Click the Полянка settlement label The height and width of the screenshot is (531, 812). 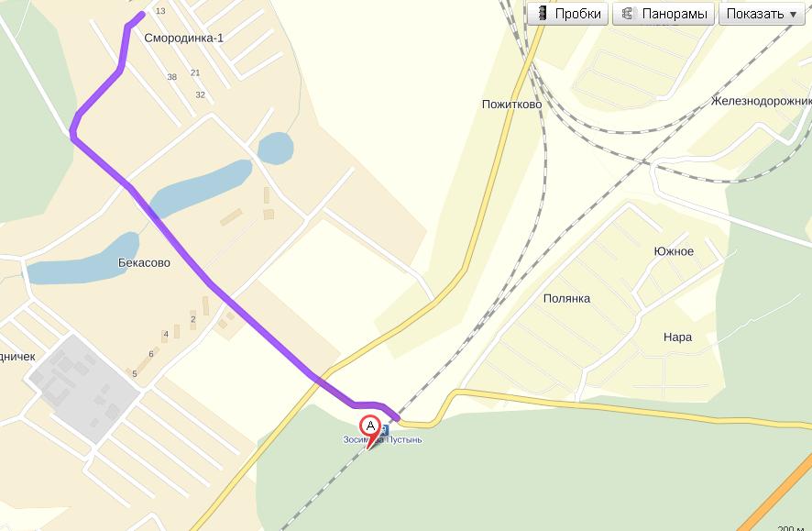(566, 298)
